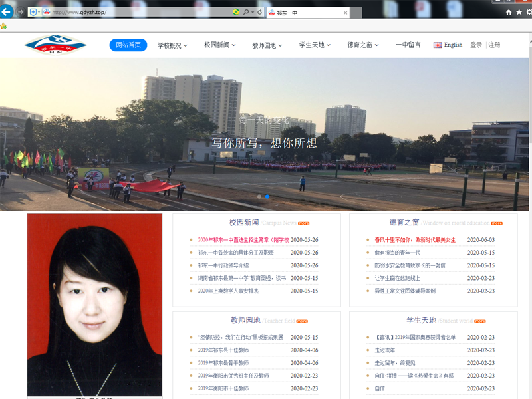Click the security shield icon in address bar
This screenshot has width=532, height=399.
[33, 12]
